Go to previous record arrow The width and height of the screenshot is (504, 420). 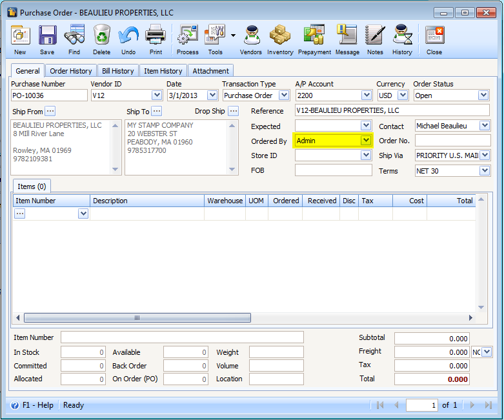(396, 405)
